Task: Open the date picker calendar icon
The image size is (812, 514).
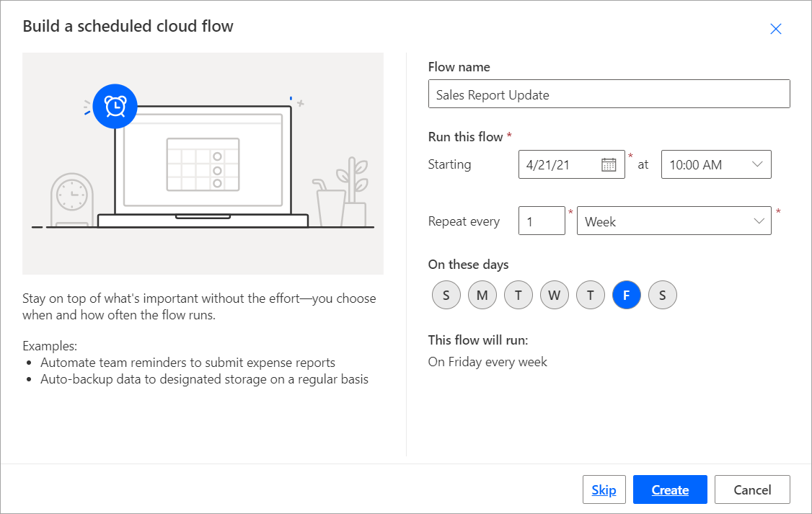Action: coord(607,164)
